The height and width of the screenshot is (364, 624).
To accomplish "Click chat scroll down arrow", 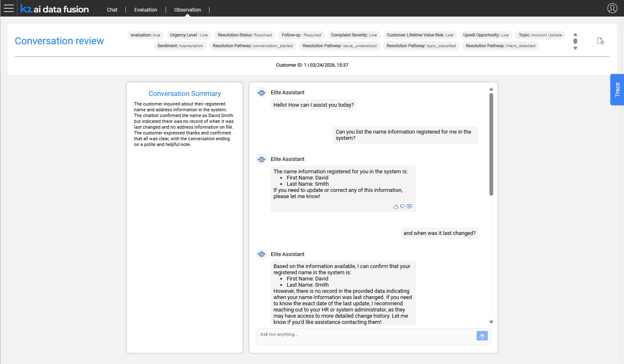I will point(491,322).
